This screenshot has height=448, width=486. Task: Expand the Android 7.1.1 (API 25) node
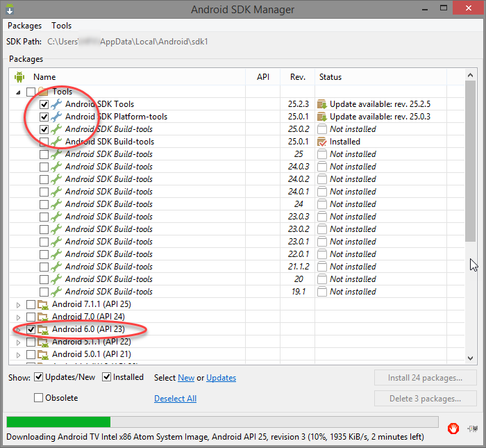coord(19,305)
